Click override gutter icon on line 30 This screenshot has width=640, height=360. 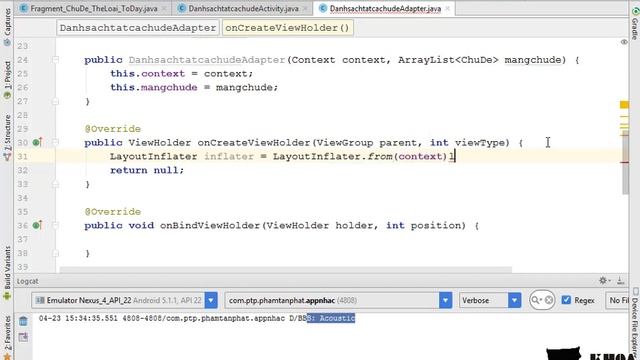[x=37, y=142]
